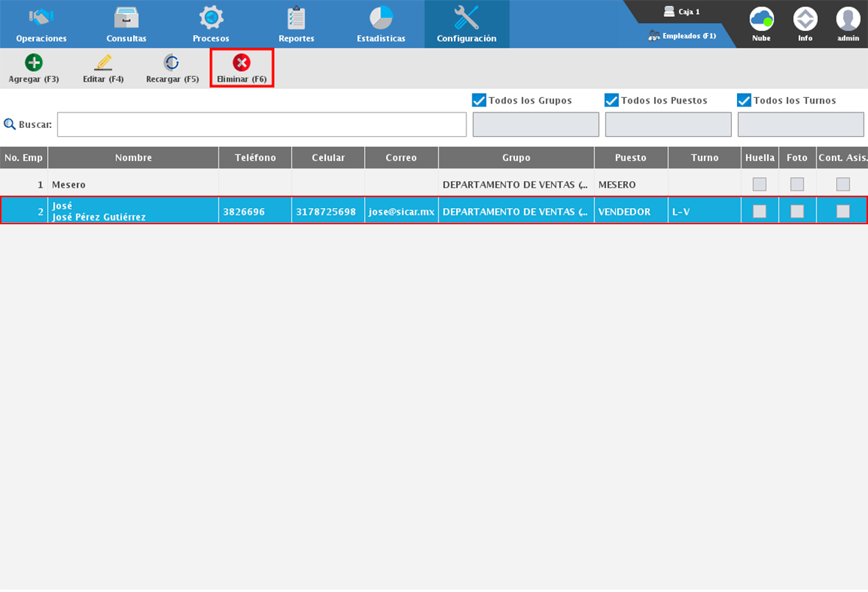Click into the Buscar search field
Viewport: 868px width, 592px height.
pos(262,125)
